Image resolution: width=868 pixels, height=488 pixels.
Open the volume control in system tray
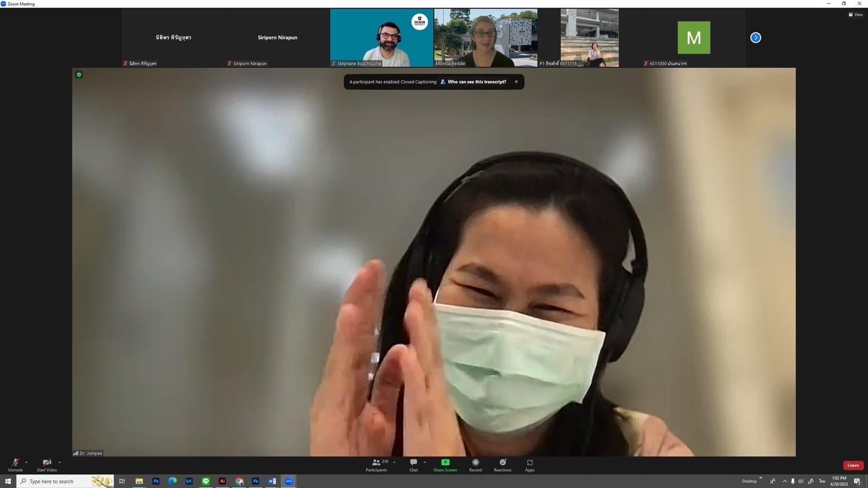(801, 481)
